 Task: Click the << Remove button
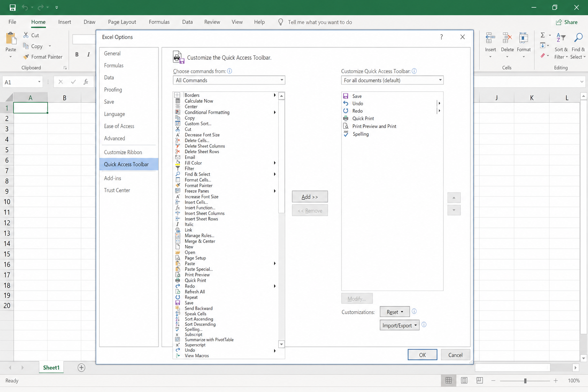pos(310,211)
